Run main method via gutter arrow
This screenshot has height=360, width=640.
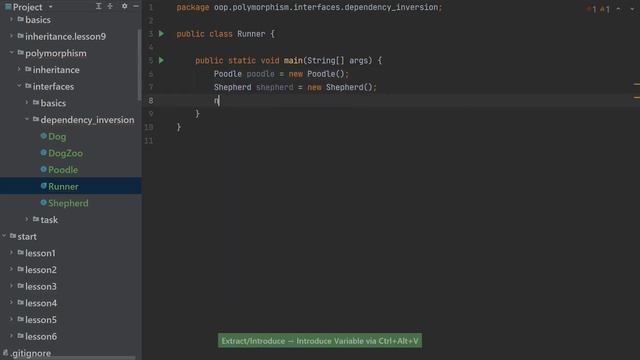[x=162, y=60]
